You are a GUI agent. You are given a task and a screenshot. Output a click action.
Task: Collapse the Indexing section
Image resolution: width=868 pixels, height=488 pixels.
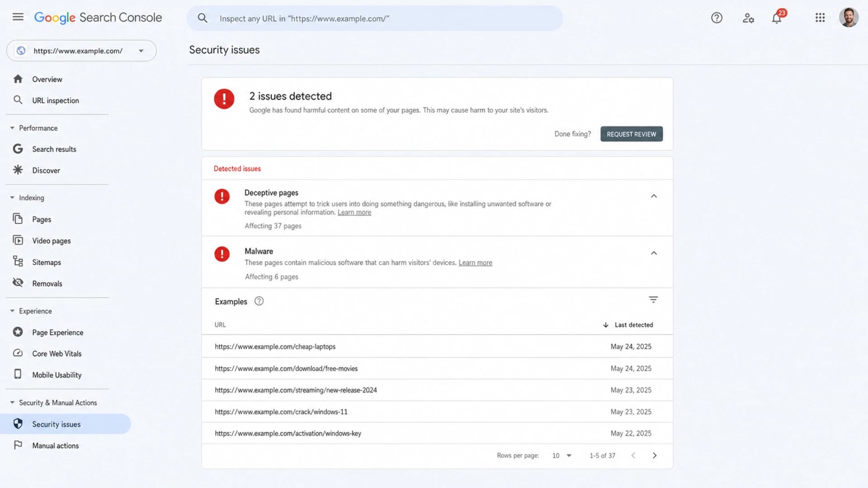coord(12,198)
